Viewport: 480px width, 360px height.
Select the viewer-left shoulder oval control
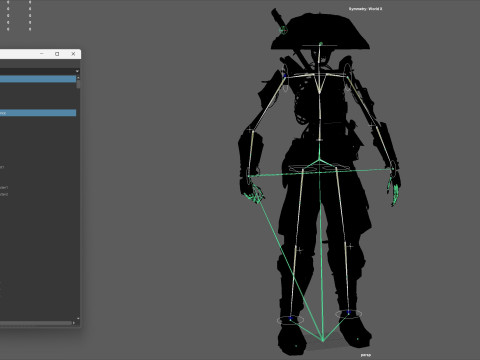click(x=285, y=79)
